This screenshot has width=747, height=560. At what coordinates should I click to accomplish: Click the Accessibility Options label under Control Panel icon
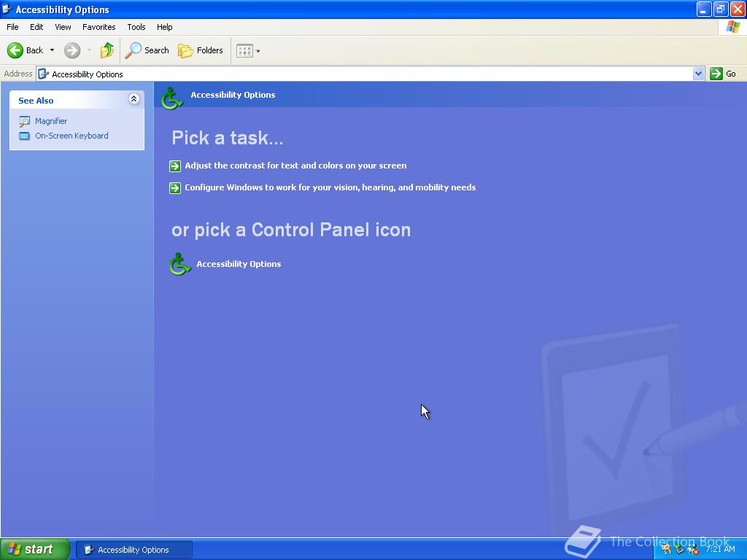239,264
